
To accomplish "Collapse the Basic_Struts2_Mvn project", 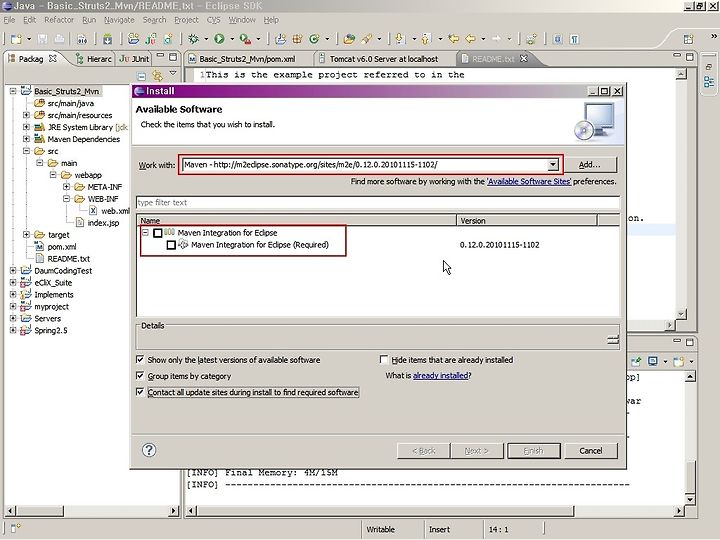I will (x=13, y=91).
